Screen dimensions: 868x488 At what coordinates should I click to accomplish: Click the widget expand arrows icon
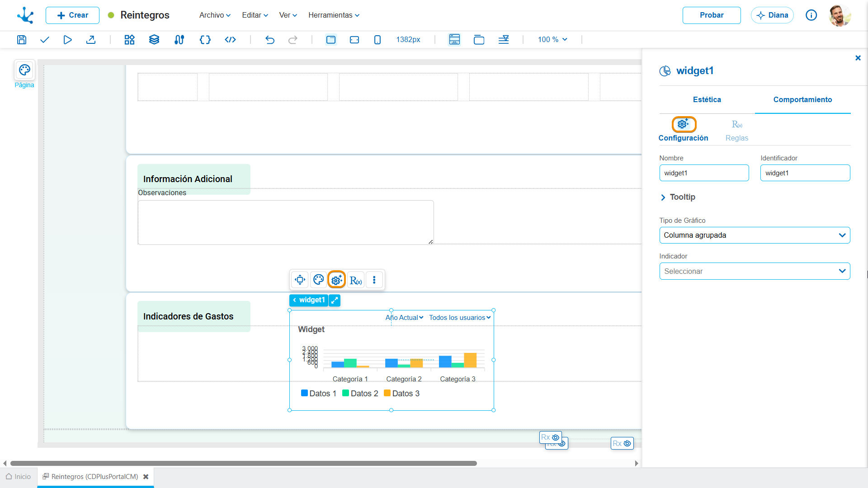pos(335,300)
